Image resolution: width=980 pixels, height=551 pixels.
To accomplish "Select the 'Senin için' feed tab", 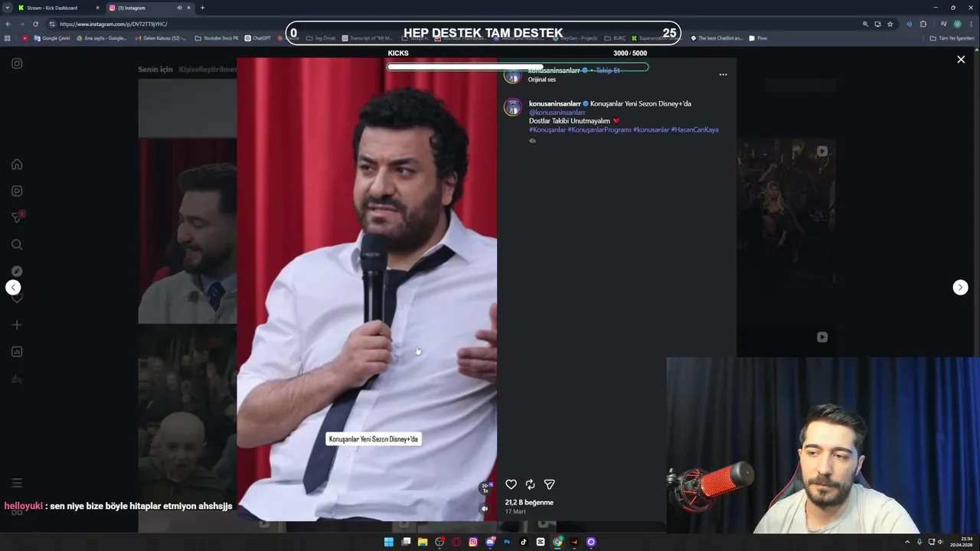I will coord(155,70).
